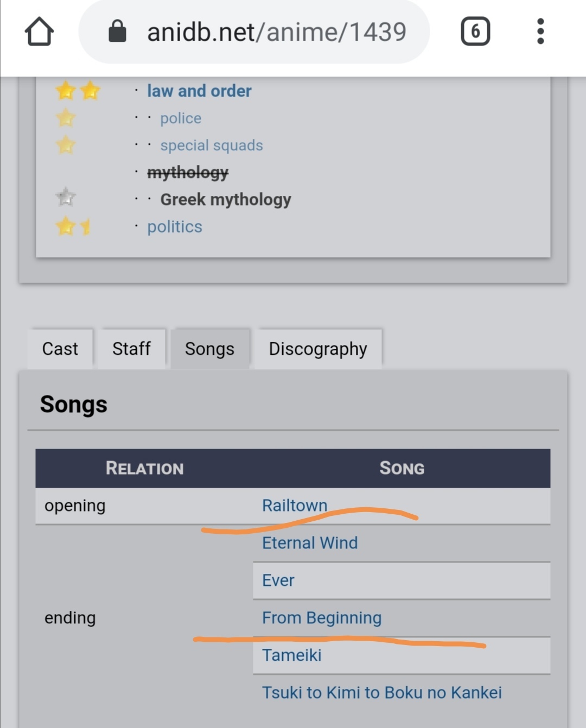
Task: Click the grey star beside Greek mythology
Action: click(66, 197)
